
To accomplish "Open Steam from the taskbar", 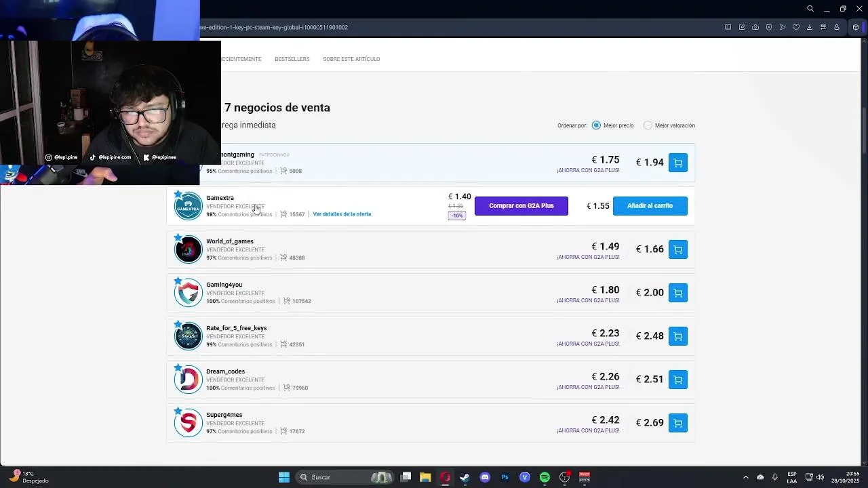I will click(465, 477).
